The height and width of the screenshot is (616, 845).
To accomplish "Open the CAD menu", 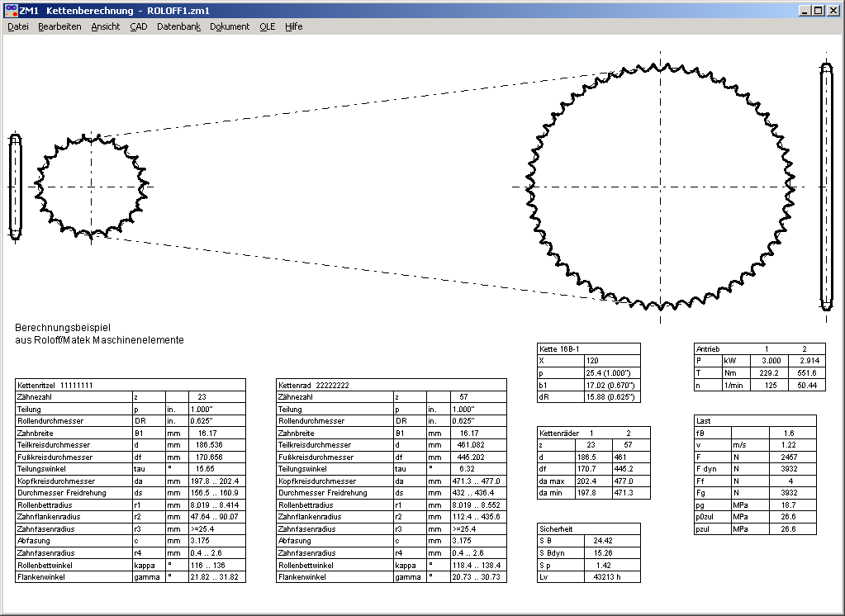I will [139, 26].
